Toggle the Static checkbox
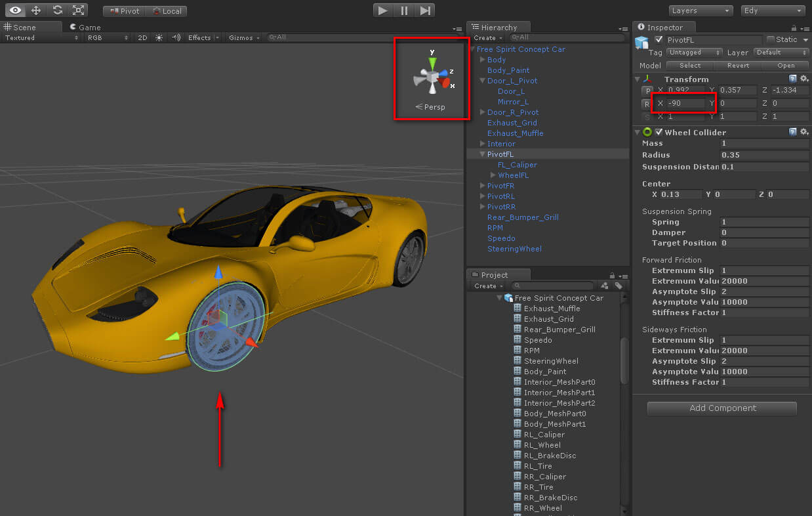The width and height of the screenshot is (812, 516). pyautogui.click(x=771, y=40)
